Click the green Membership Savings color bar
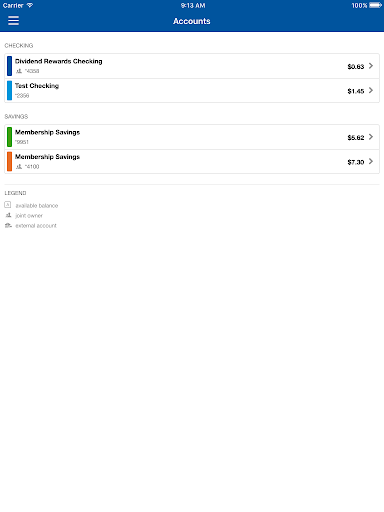 point(9,137)
